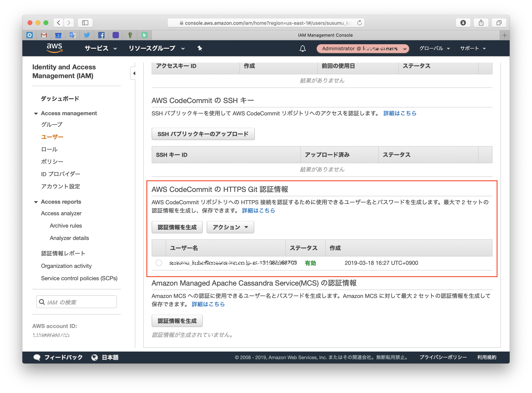Open the フィードバック speech bubble icon
532x393 pixels.
tap(37, 357)
